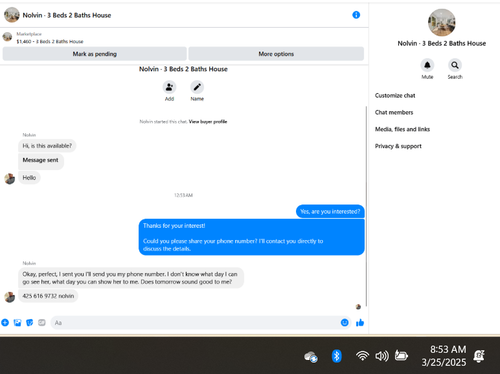The image size is (500, 374).
Task: Open View buyer profile link
Action: [x=208, y=122]
